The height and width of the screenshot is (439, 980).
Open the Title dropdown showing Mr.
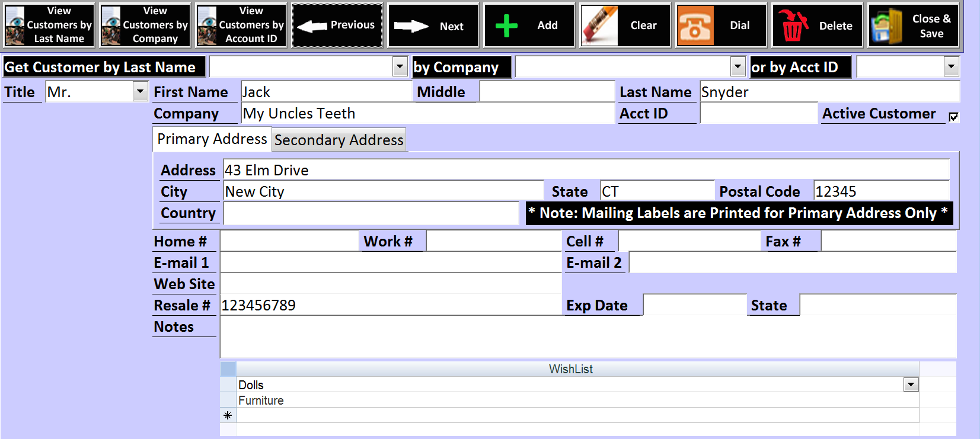pyautogui.click(x=140, y=92)
